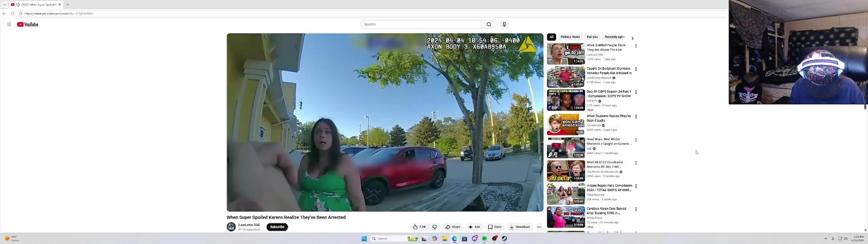The height and width of the screenshot is (244, 868).
Task: Go back in browser
Action: [4, 14]
